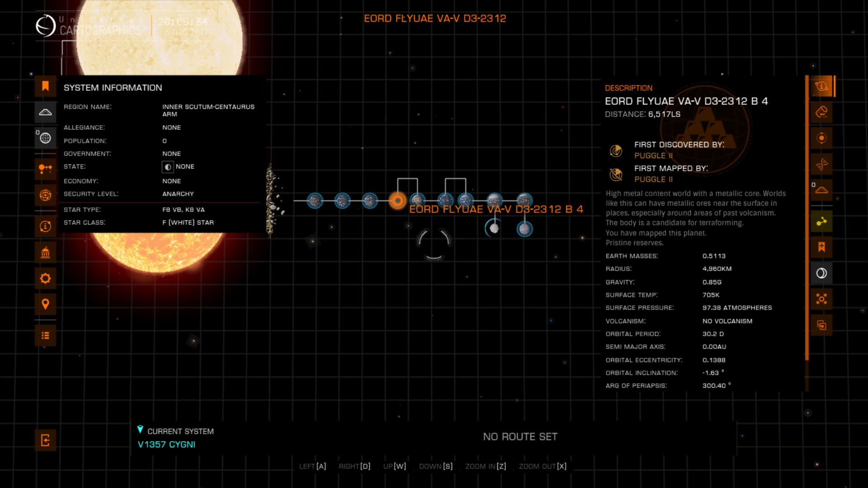Screen dimensions: 868x488
Task: Click the UP [W] control hint
Action: (x=395, y=466)
